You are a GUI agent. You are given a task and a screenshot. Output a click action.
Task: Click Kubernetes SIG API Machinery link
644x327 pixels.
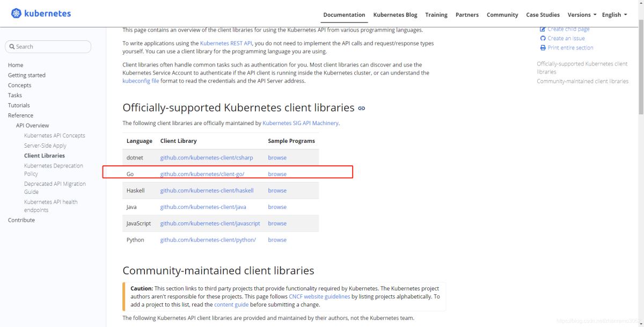[x=300, y=123]
